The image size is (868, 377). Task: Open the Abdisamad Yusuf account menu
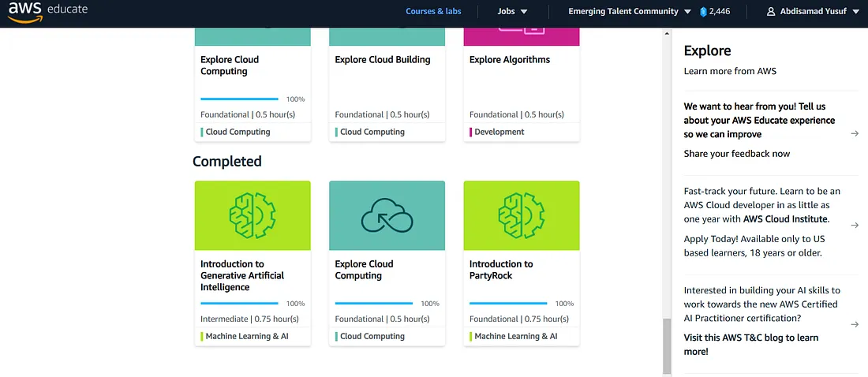pyautogui.click(x=813, y=12)
